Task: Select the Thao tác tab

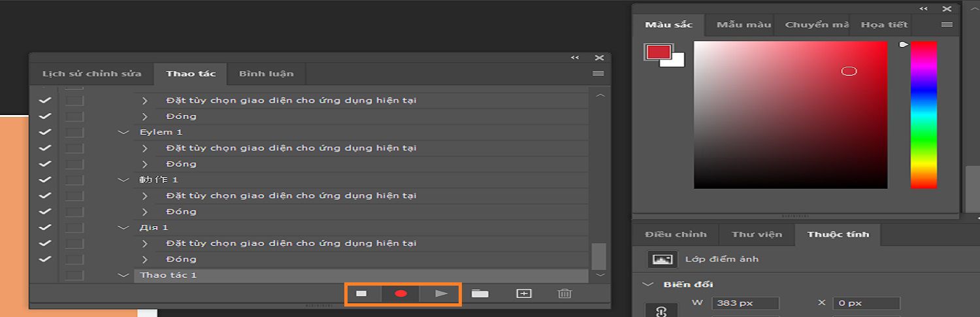Action: tap(191, 74)
